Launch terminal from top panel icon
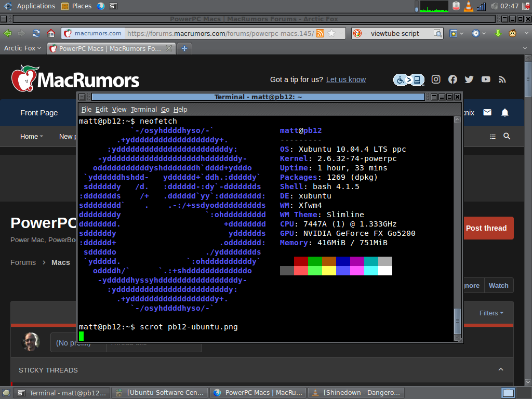 coord(113,6)
